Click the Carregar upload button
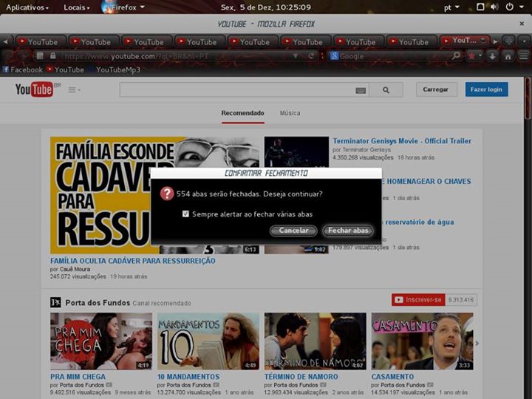532x399 pixels. [x=436, y=89]
